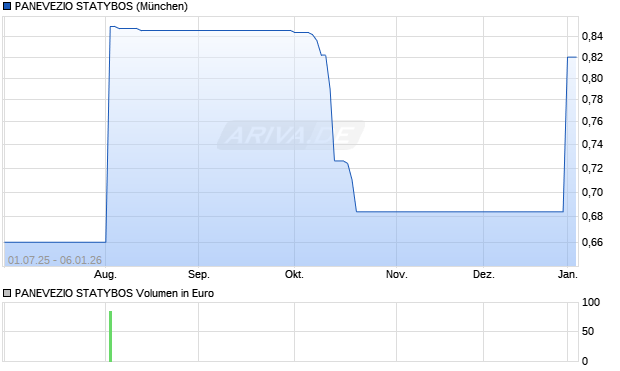Click the Nov. month label
Viewport: 620px width, 371px height.
pyautogui.click(x=397, y=274)
